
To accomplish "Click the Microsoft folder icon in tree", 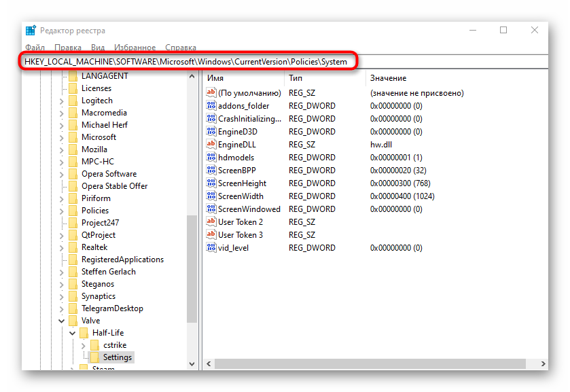I will coord(73,137).
